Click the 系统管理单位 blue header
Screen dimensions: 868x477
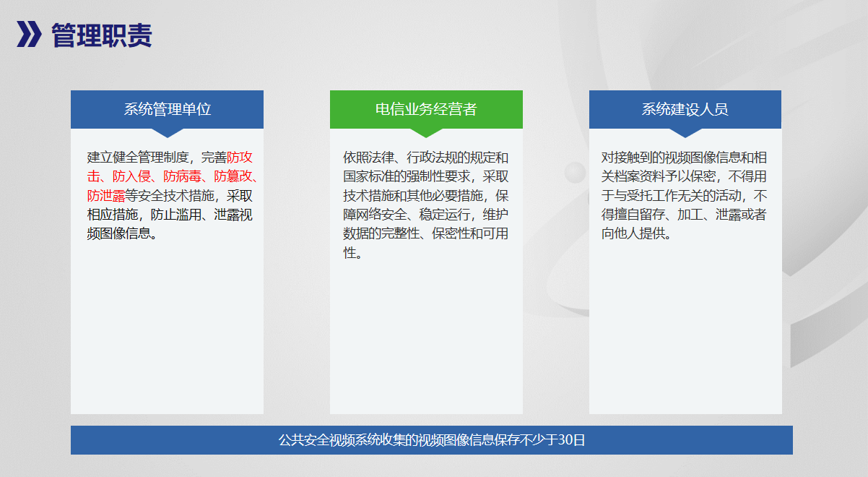[x=167, y=109]
